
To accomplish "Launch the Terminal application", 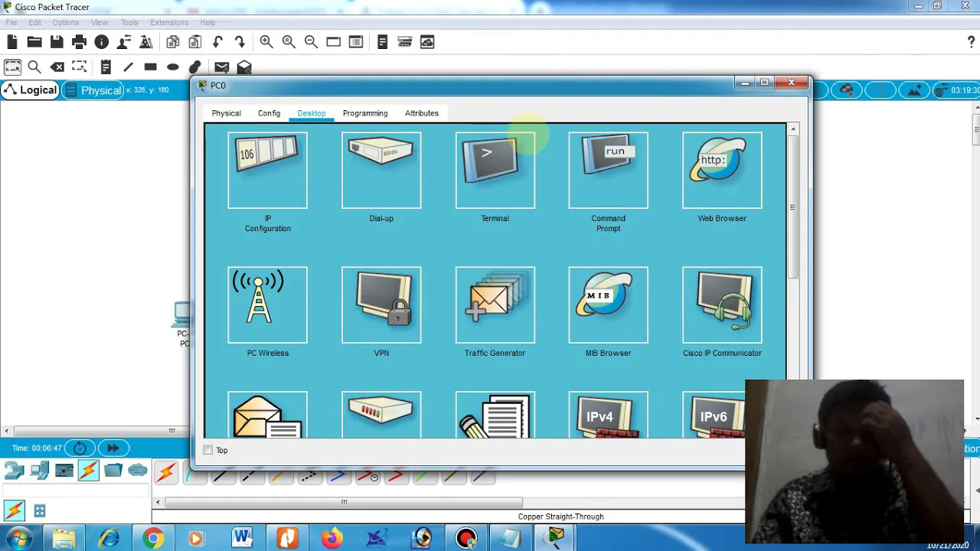I will 495,170.
